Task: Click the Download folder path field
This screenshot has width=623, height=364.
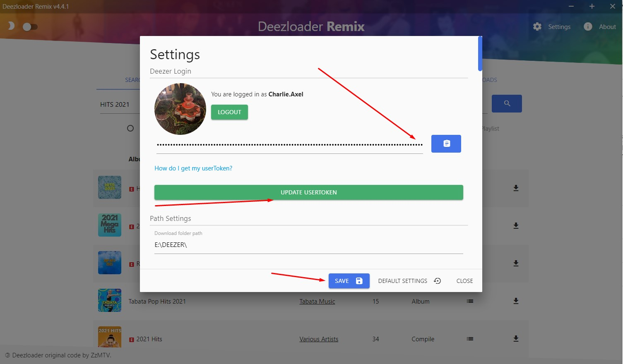Action: point(309,245)
